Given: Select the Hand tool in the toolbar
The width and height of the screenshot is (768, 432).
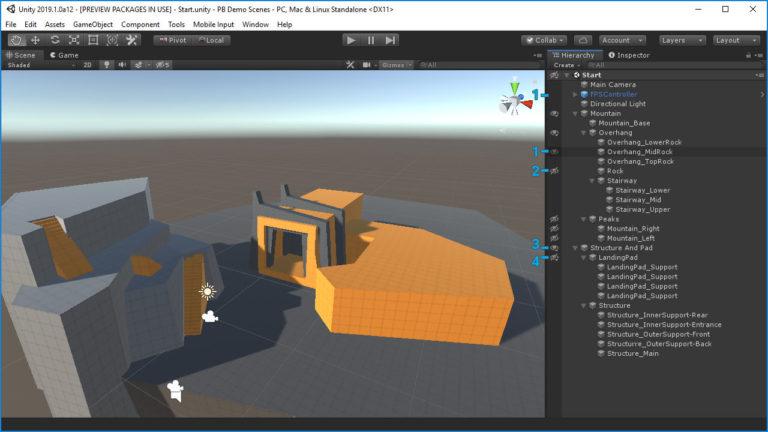Looking at the screenshot, I should [x=17, y=40].
